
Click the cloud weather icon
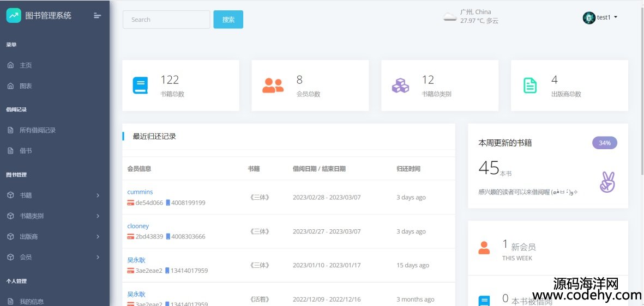pos(450,17)
